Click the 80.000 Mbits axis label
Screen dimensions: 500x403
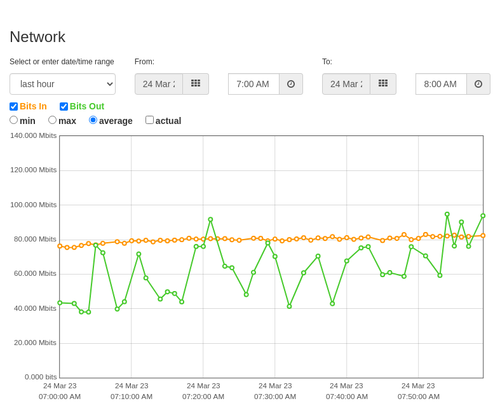coord(35,239)
